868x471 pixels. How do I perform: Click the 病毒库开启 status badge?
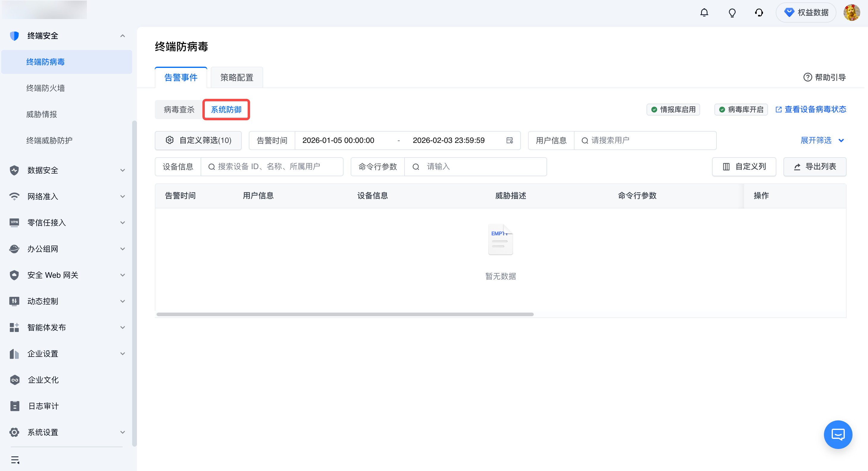[741, 110]
